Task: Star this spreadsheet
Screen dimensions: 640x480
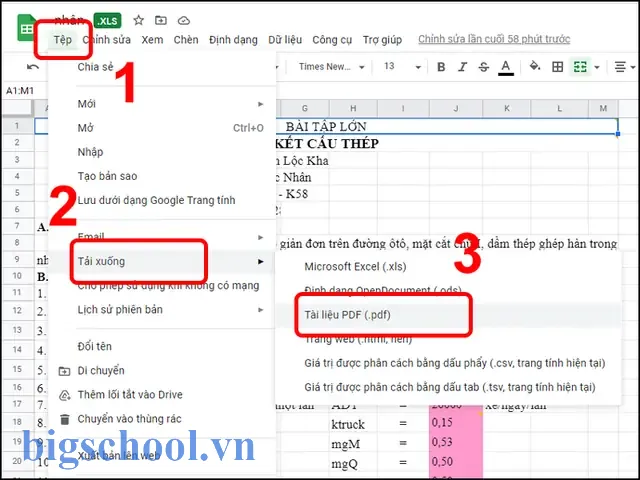Action: 138,20
